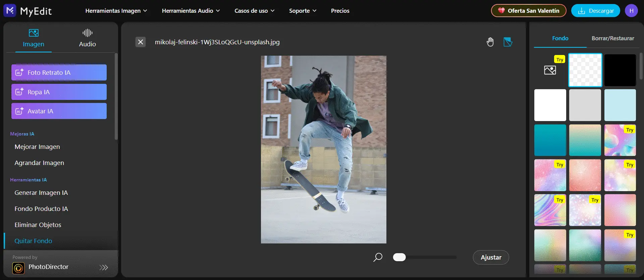Close the opened image file
644x280 pixels.
point(141,42)
